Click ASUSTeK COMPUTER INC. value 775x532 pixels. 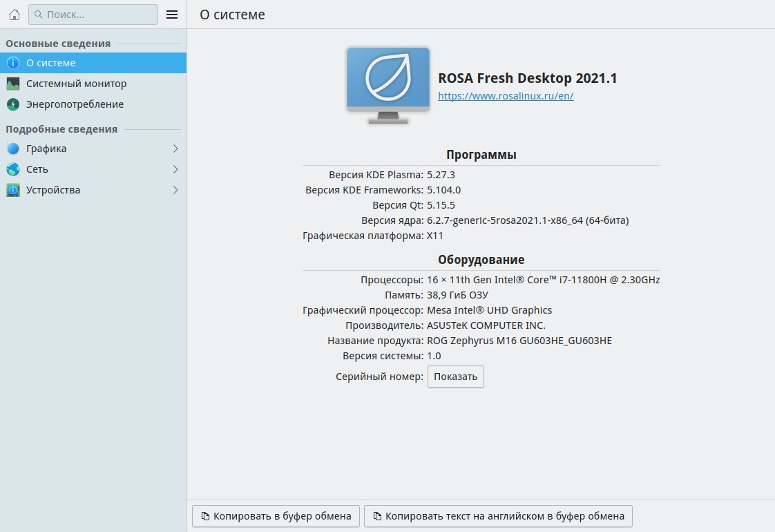[486, 326]
